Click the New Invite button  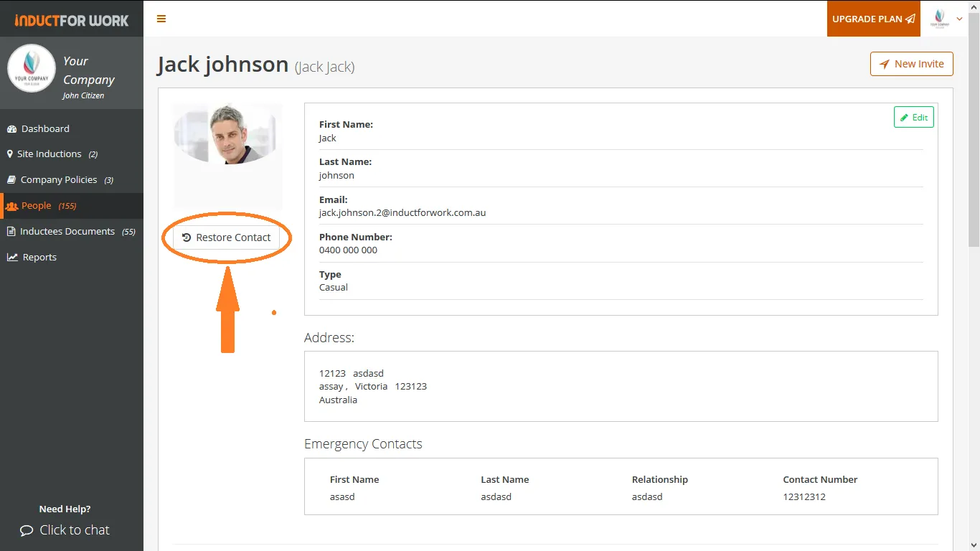(x=912, y=64)
